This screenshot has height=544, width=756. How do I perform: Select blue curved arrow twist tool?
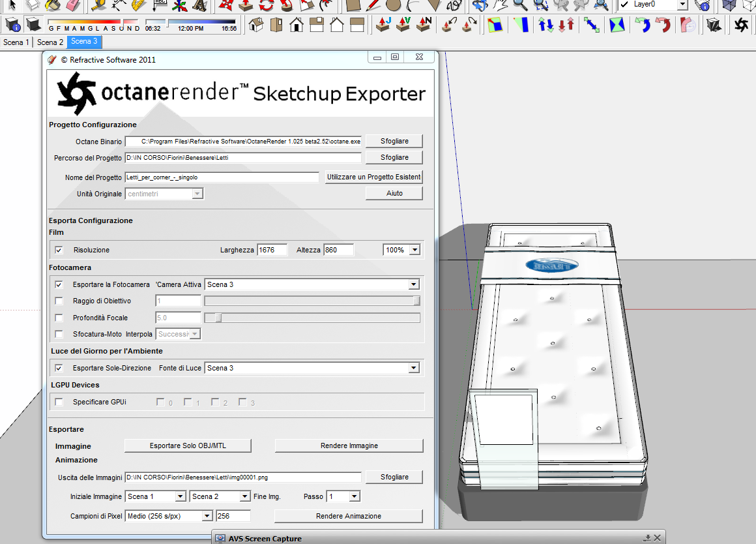point(642,24)
